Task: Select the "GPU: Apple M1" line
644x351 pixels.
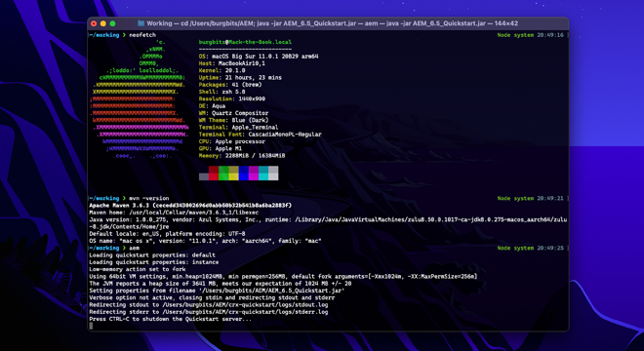Action: pos(221,148)
